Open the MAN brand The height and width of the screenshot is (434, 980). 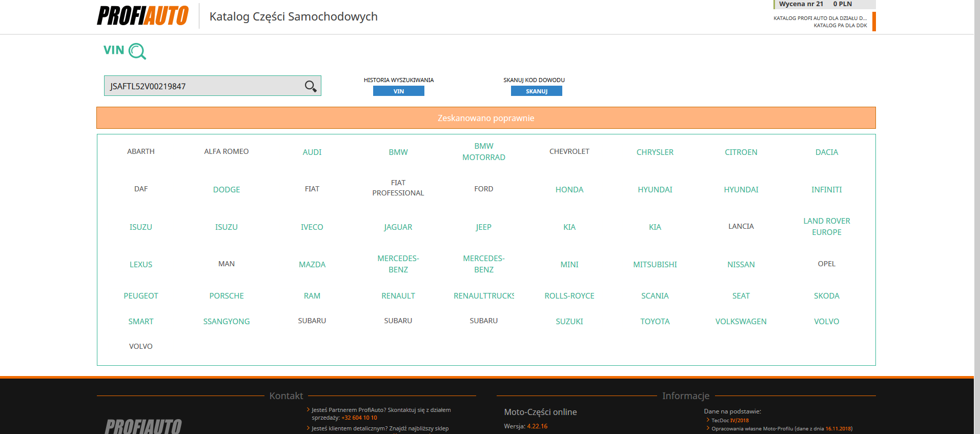point(227,264)
